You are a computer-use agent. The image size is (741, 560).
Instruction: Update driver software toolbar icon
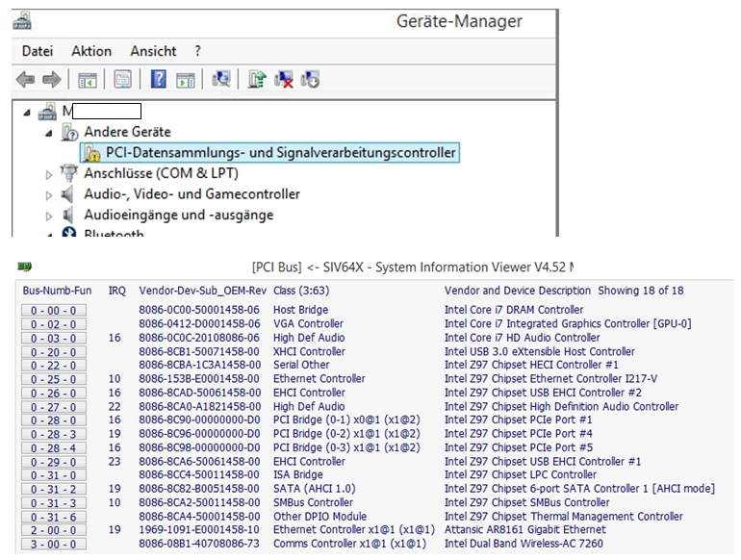(x=257, y=79)
